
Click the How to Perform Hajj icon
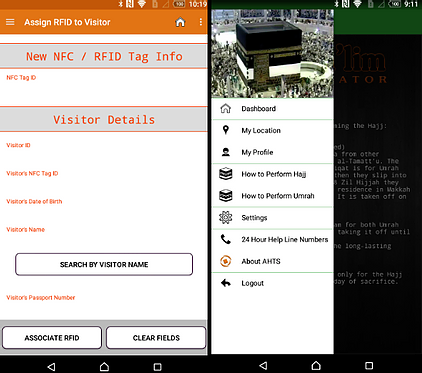click(226, 174)
